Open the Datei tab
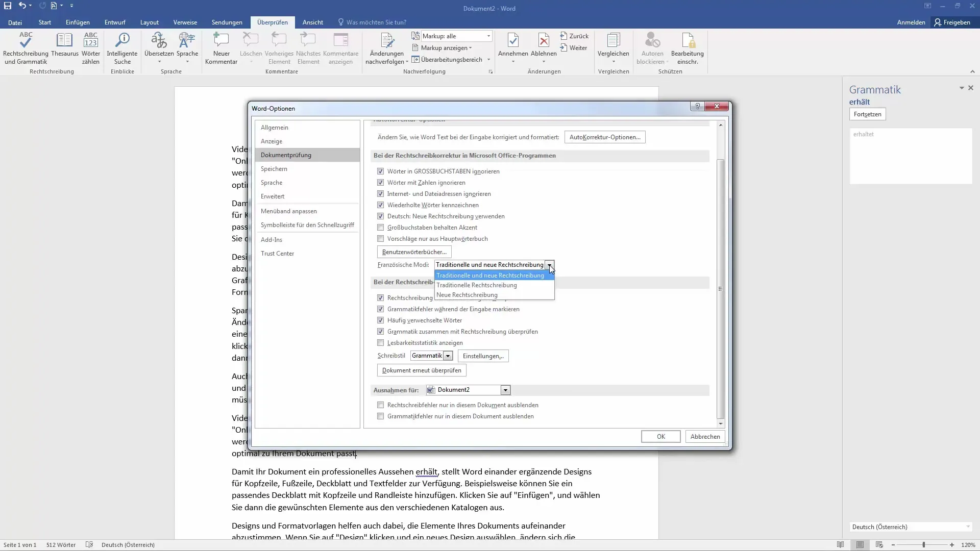 click(15, 22)
